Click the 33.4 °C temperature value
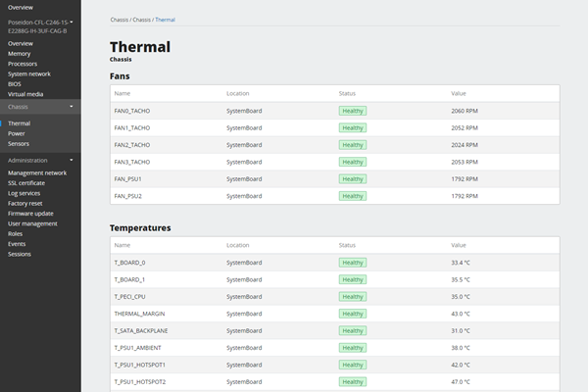 click(x=461, y=263)
